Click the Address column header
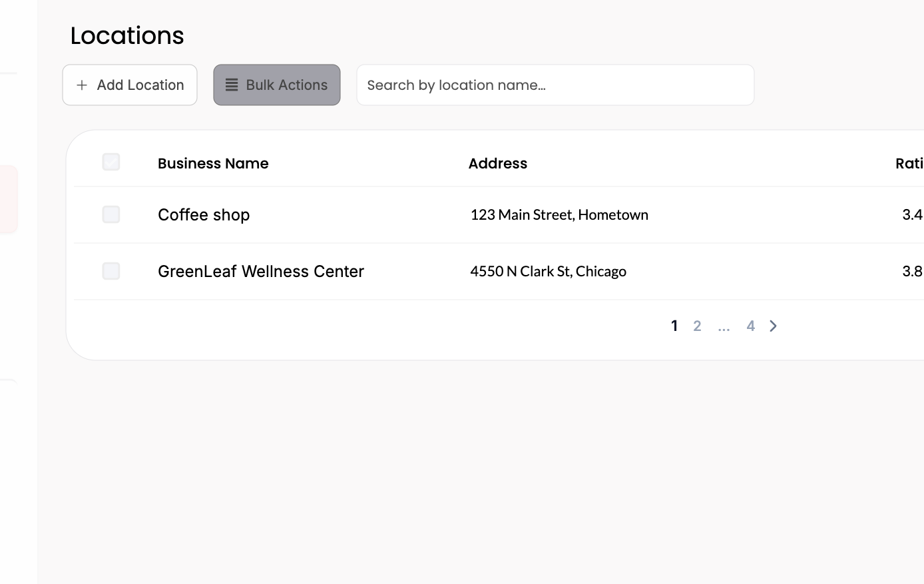 click(498, 163)
